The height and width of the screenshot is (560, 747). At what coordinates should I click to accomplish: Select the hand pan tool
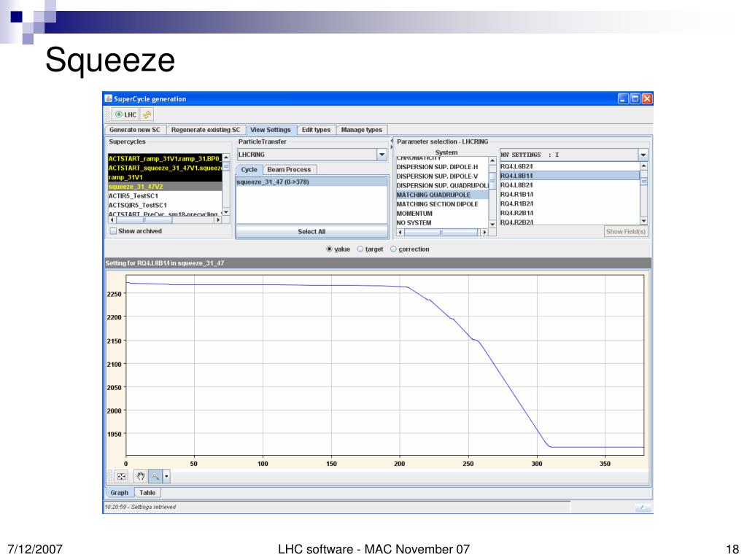pyautogui.click(x=141, y=476)
